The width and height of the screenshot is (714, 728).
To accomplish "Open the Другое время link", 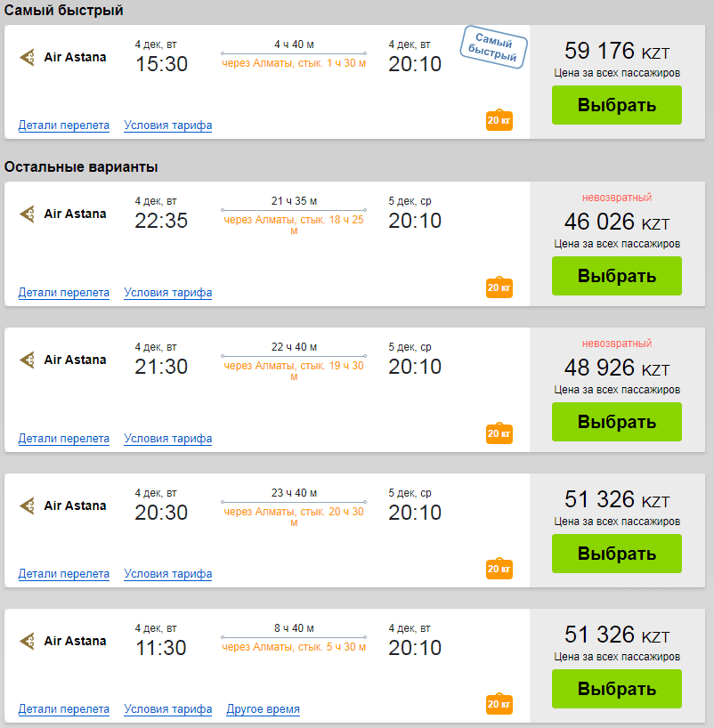I will pyautogui.click(x=263, y=709).
